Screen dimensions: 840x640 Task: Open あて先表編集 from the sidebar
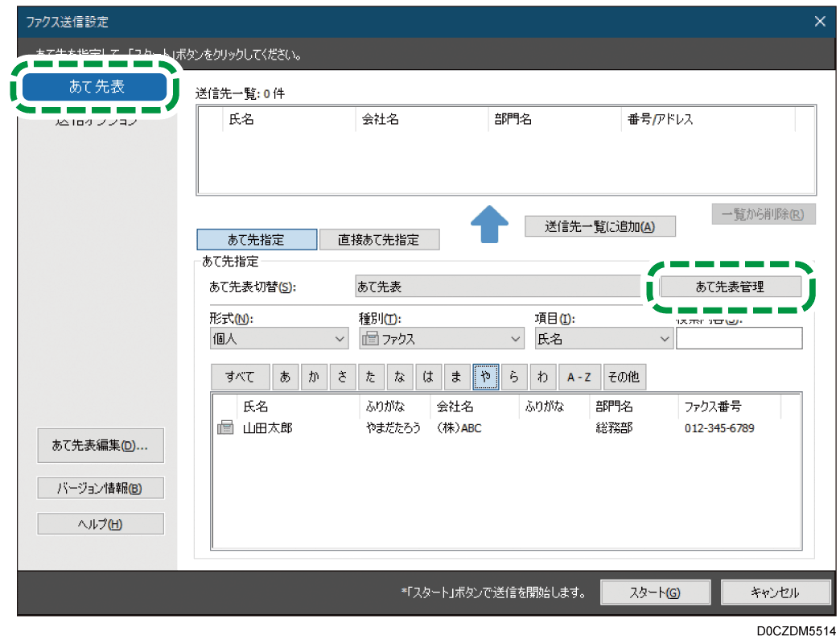tap(101, 445)
